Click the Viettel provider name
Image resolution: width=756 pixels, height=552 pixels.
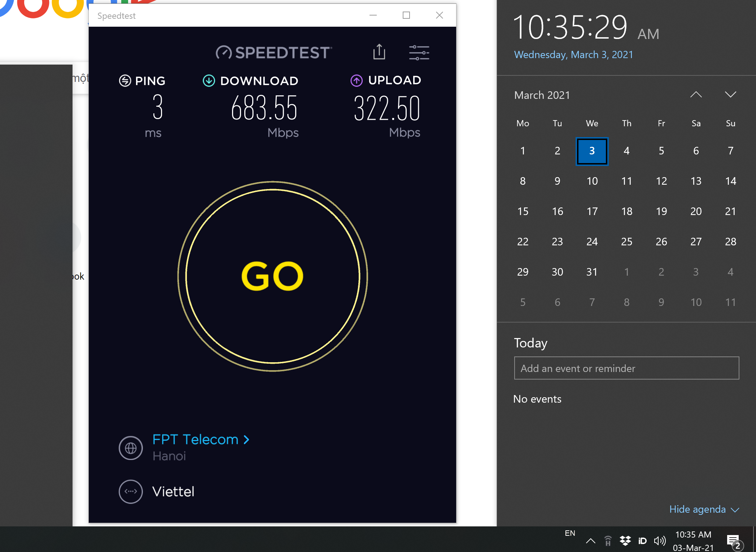click(173, 491)
